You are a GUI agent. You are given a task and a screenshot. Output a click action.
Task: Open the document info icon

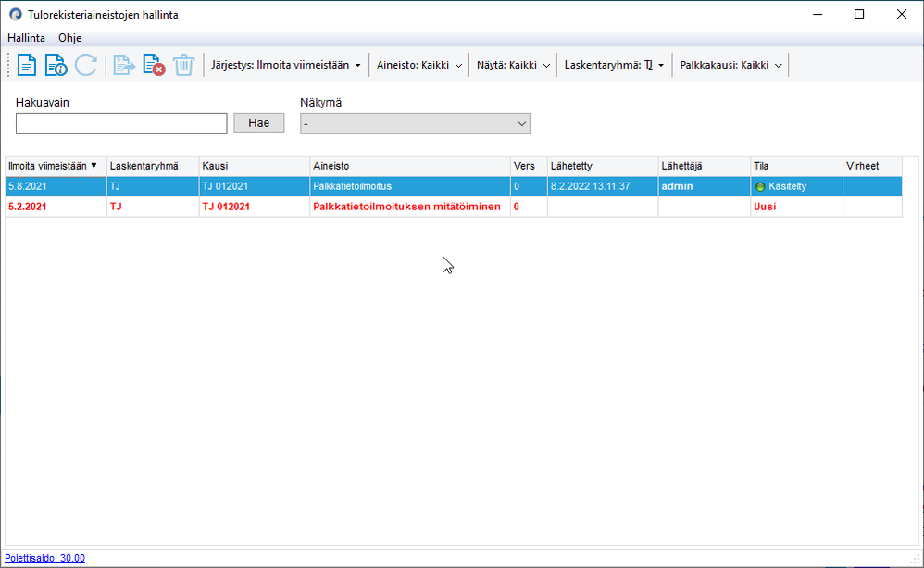(56, 65)
